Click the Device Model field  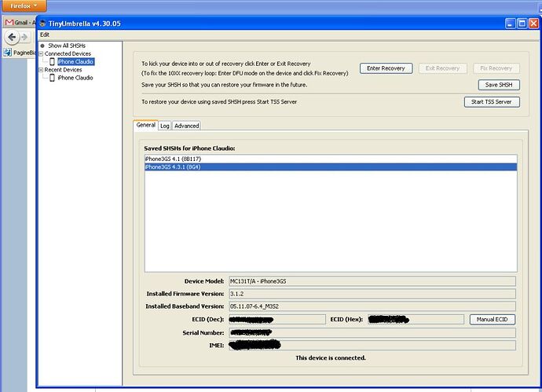tap(372, 281)
